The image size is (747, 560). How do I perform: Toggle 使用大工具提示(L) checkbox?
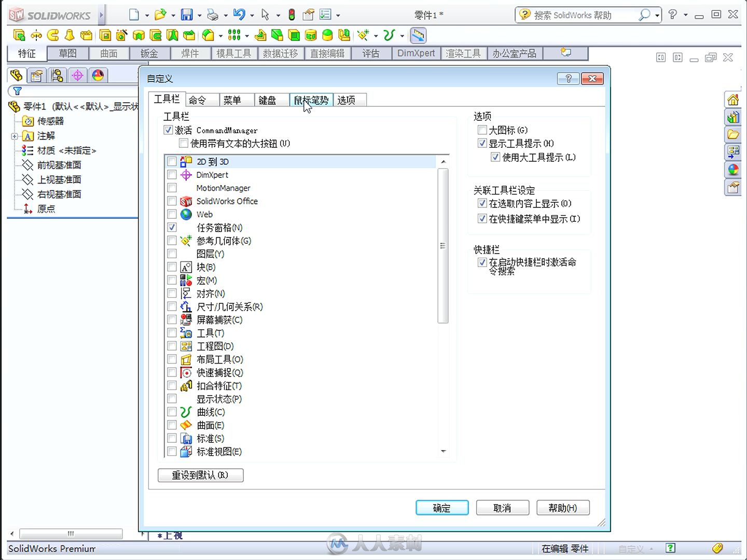click(495, 157)
